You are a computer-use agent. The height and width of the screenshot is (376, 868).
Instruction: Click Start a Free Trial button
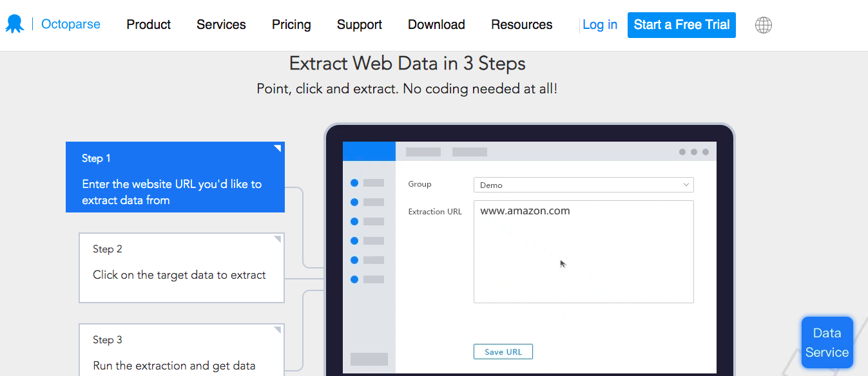(x=682, y=25)
